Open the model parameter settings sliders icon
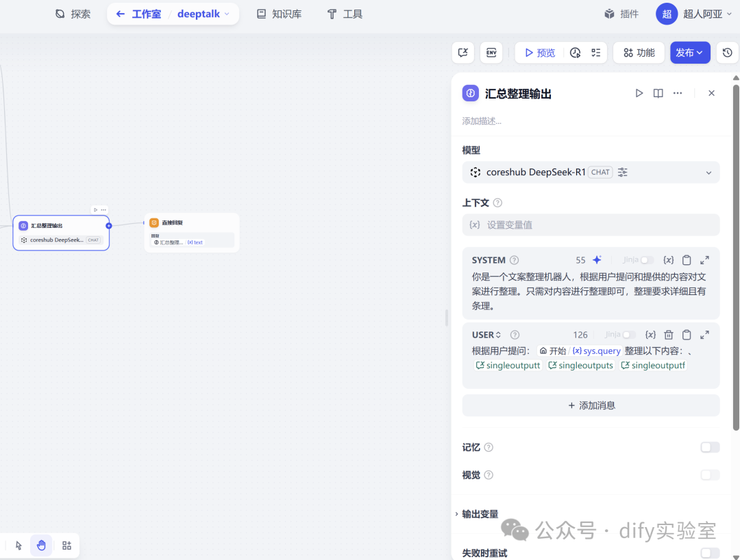The height and width of the screenshot is (560, 740). pos(622,172)
